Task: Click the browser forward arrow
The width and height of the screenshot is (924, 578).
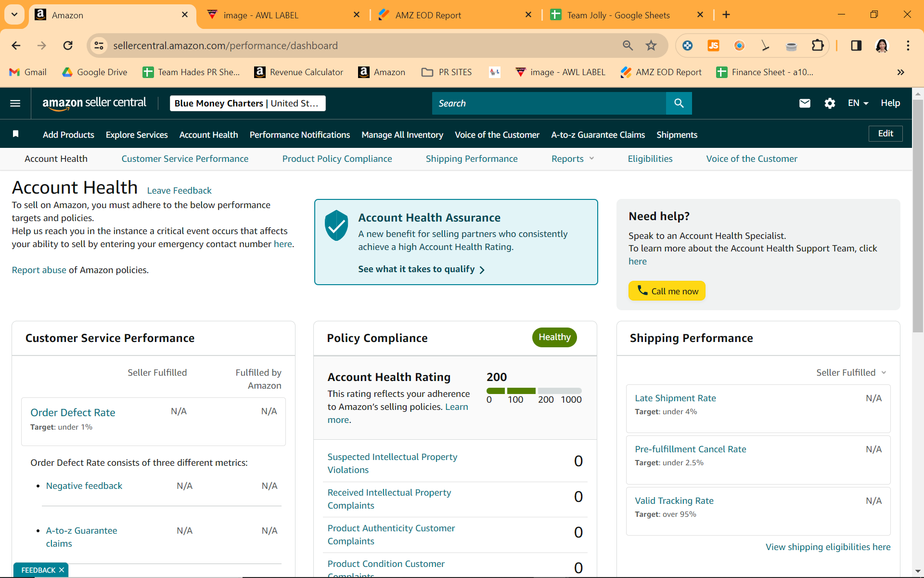Action: 42,45
